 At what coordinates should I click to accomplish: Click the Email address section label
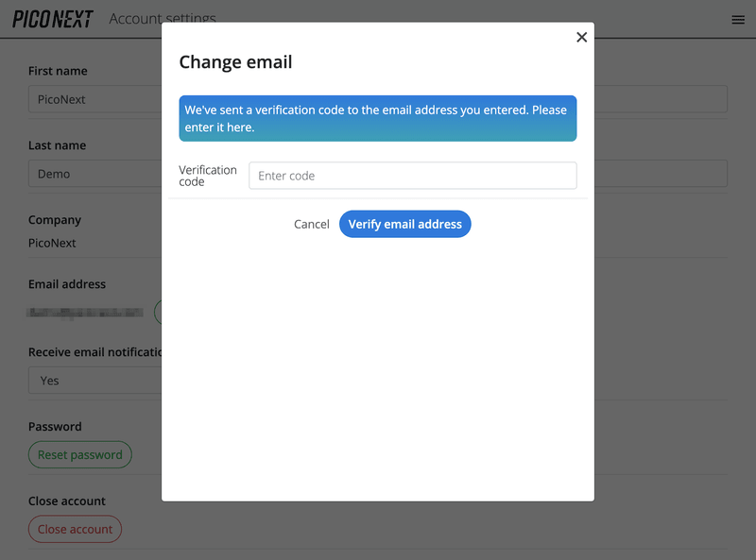click(x=67, y=283)
